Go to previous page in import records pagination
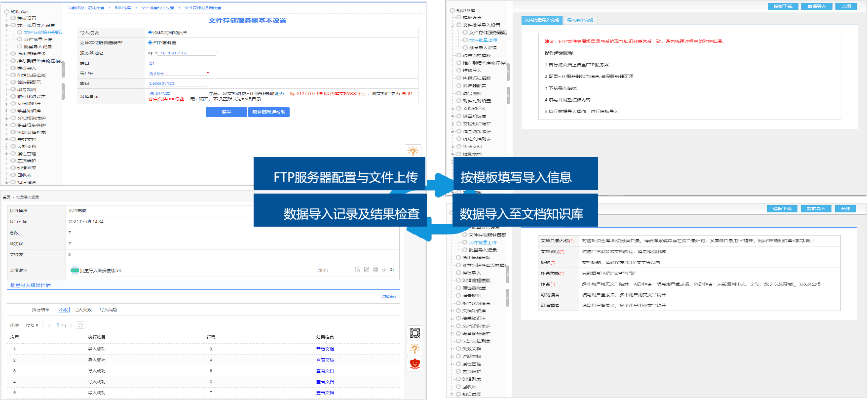The width and height of the screenshot is (867, 400). pos(48,325)
